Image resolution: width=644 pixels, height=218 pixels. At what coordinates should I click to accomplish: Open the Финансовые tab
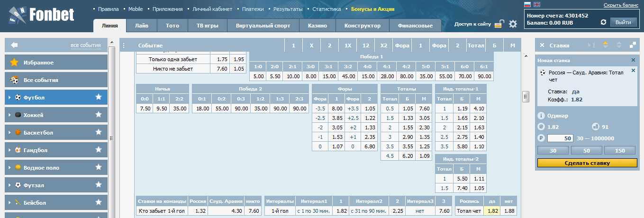coord(415,26)
